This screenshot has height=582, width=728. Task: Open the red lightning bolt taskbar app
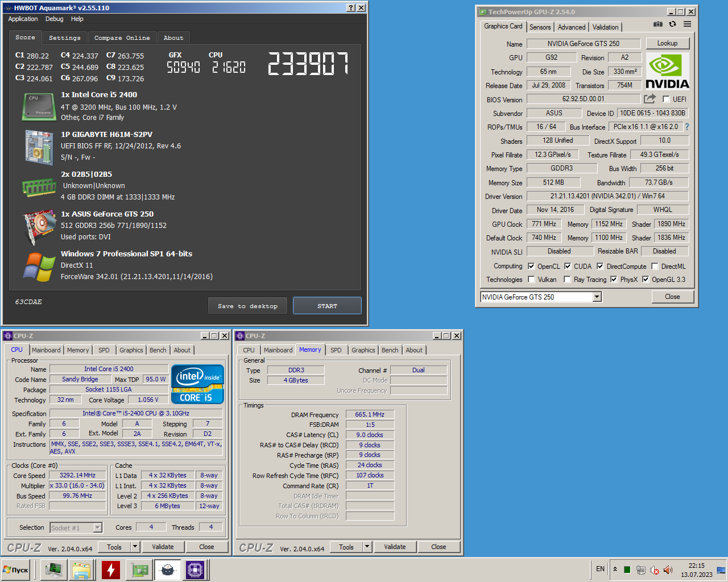point(111,569)
